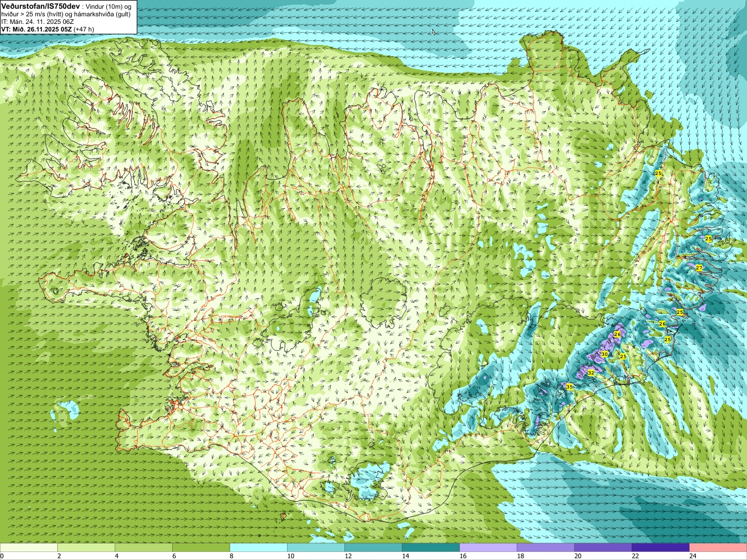
Task: Click the light cyan 8–10 m/s legend swatch
Action: coord(259,547)
